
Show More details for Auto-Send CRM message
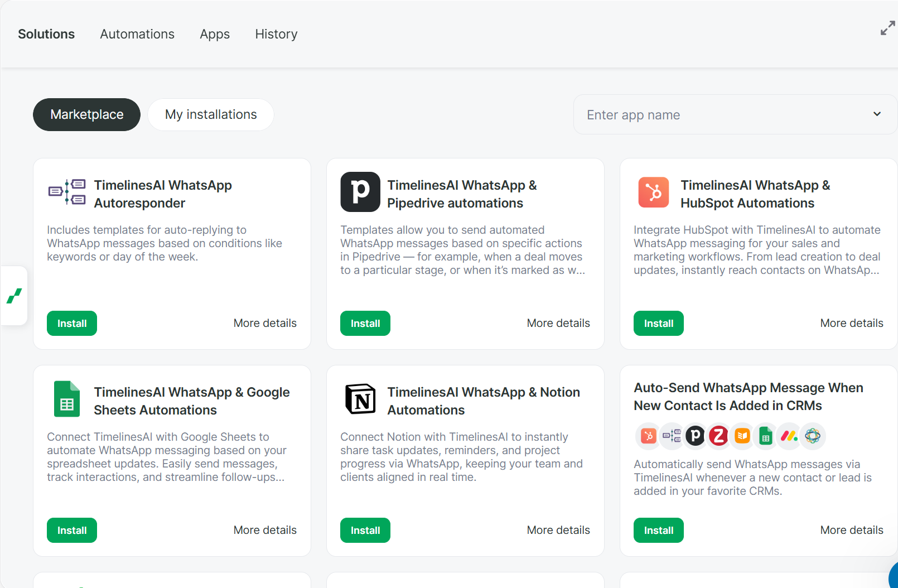[852, 530]
